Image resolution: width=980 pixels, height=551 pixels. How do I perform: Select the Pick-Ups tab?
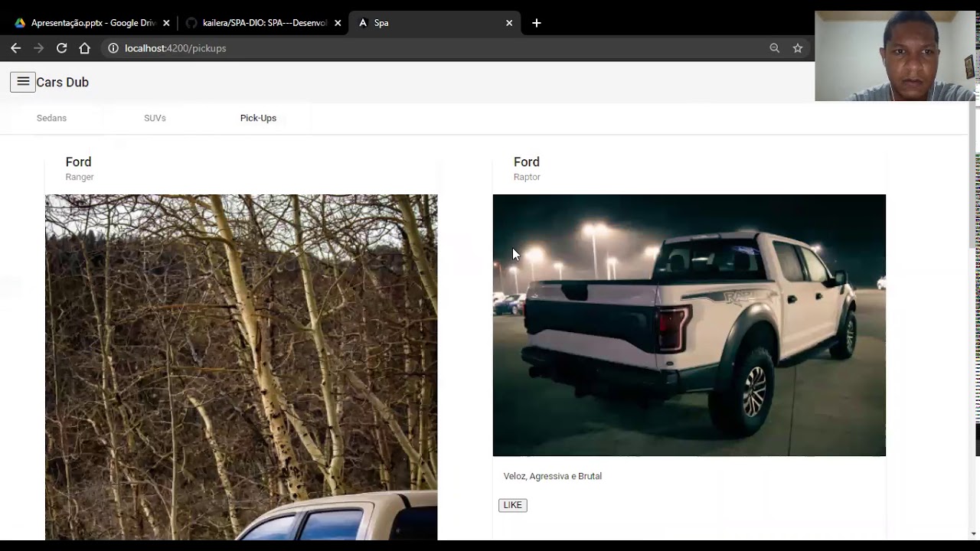coord(258,118)
